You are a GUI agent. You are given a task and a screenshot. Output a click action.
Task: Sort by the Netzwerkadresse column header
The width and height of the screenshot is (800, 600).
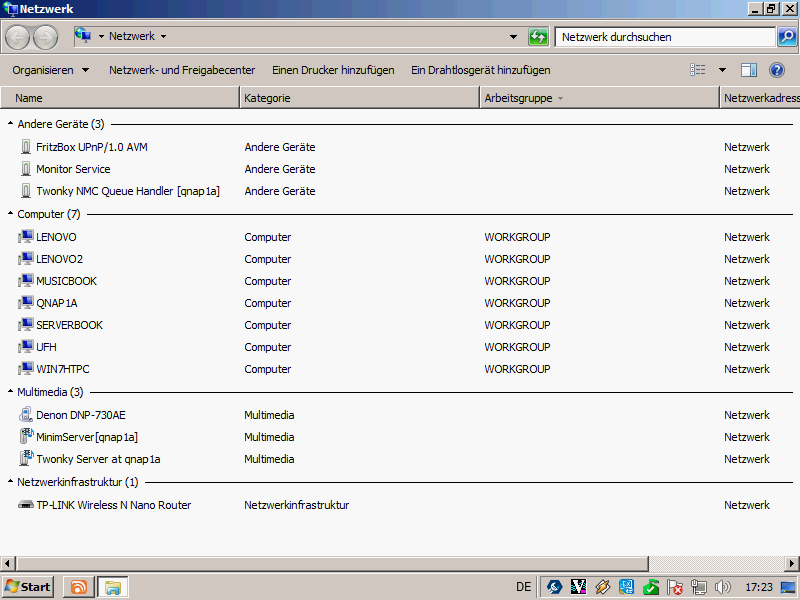point(760,98)
